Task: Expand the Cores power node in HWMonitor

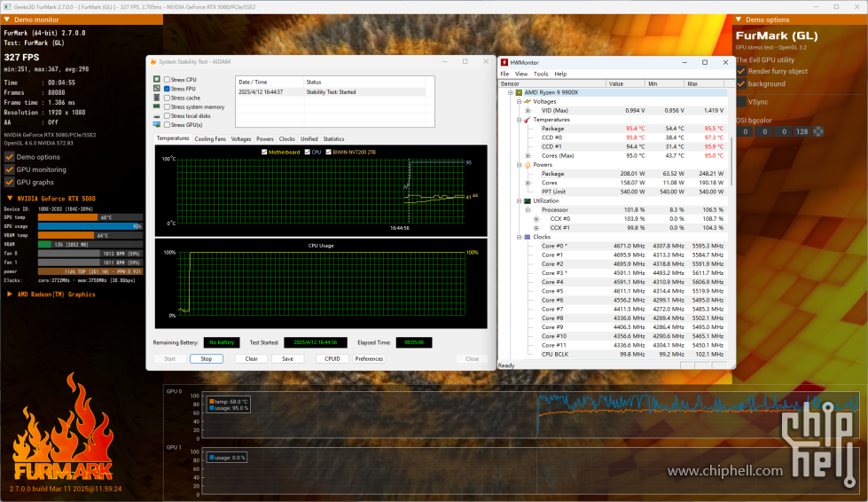Action: click(x=528, y=183)
